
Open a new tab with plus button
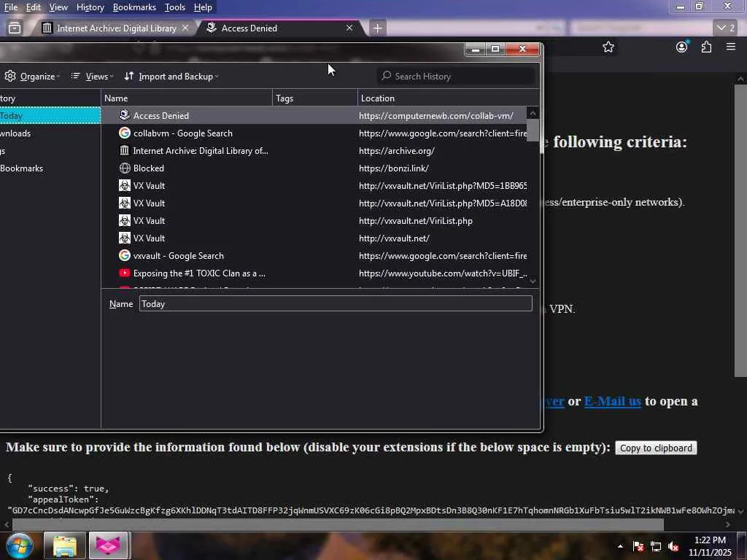point(377,28)
